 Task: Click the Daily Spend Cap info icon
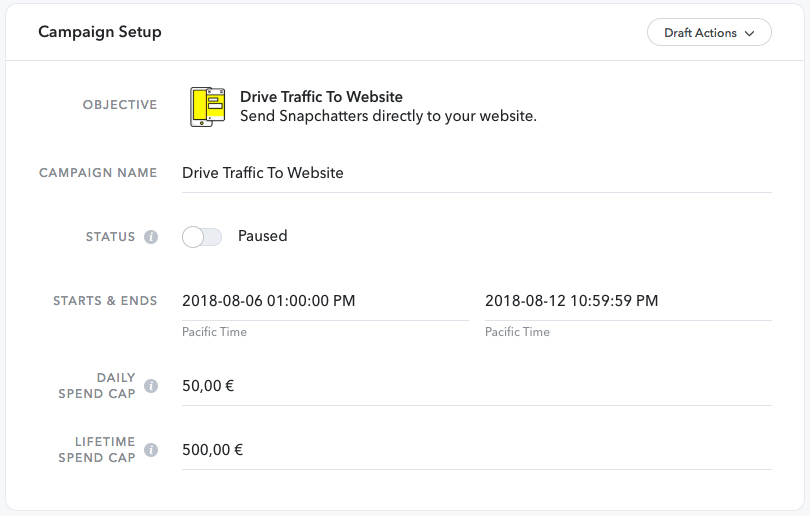coord(151,386)
